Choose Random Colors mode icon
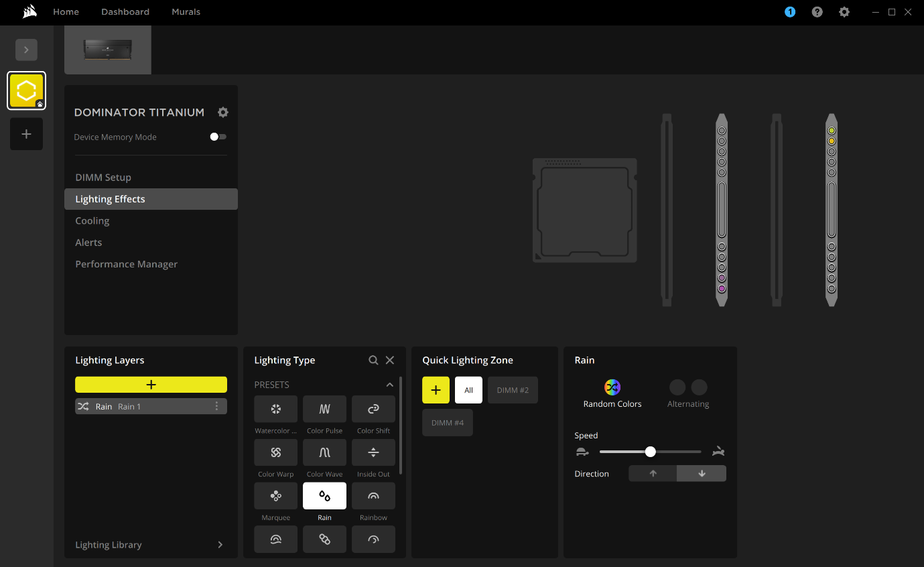This screenshot has width=924, height=567. (x=612, y=387)
